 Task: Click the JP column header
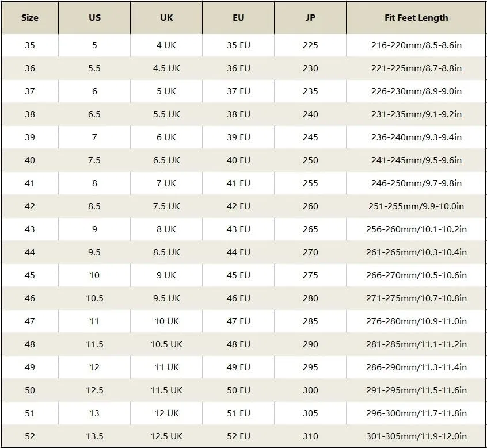click(310, 18)
